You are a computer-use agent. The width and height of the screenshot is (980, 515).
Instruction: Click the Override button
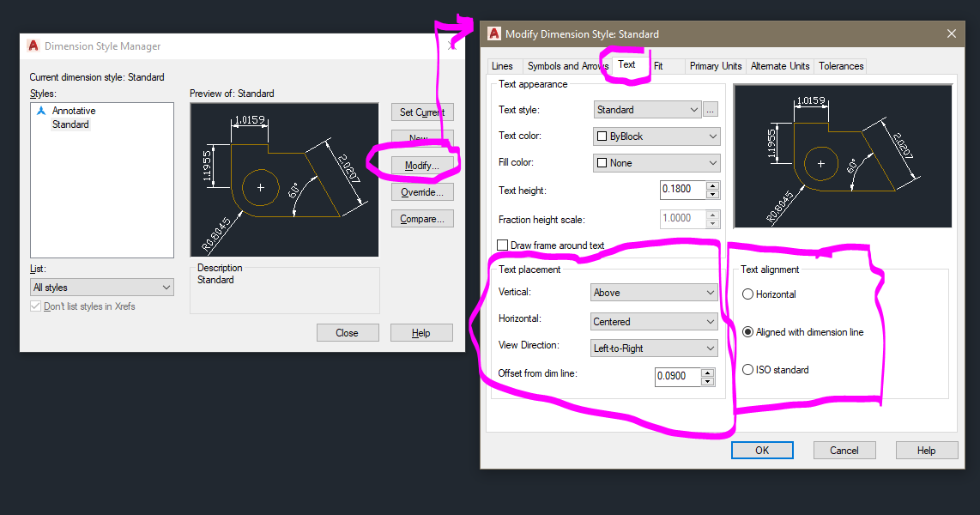(x=421, y=191)
